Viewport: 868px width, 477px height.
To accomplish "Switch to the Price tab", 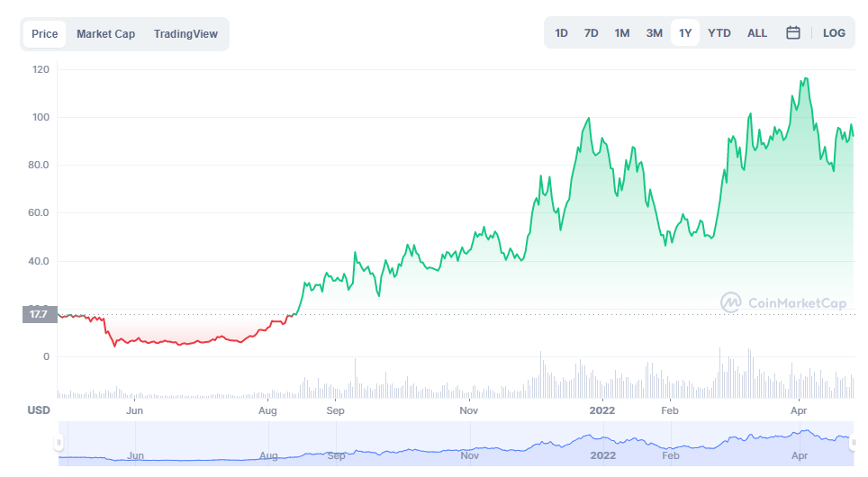I will pyautogui.click(x=44, y=34).
